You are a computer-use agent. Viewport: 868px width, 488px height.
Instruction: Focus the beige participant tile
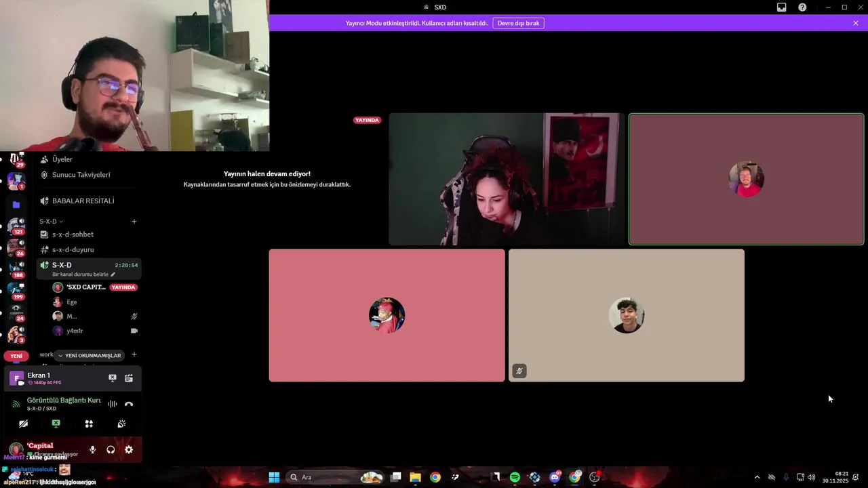click(626, 315)
